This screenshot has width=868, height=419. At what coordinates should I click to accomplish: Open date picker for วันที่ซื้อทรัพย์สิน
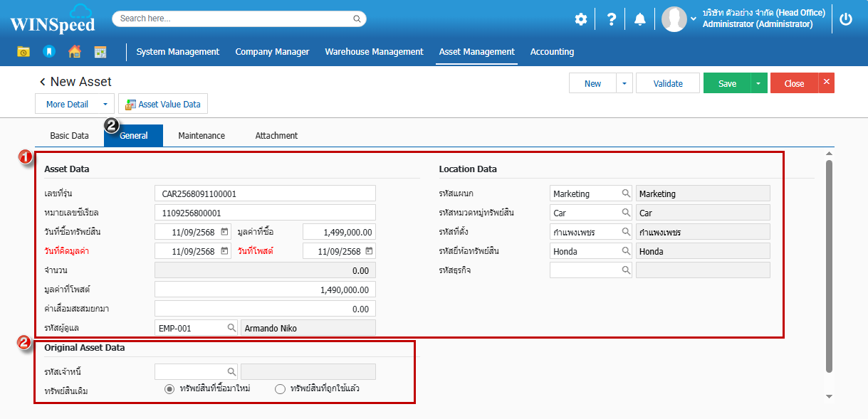pos(224,232)
